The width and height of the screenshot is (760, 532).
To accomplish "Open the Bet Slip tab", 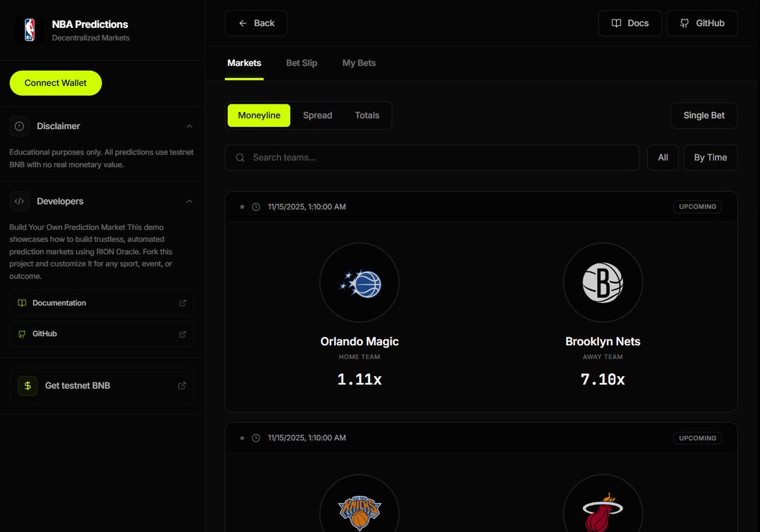I will pos(302,63).
